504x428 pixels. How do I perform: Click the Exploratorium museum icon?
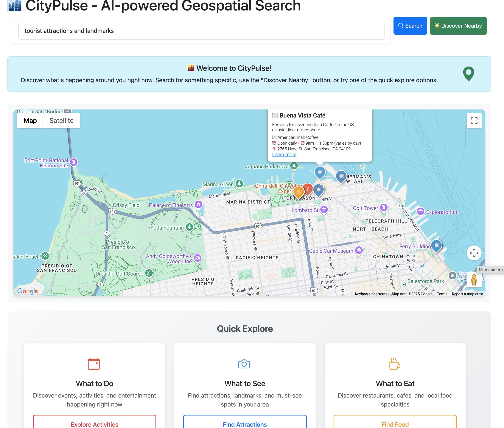[420, 212]
